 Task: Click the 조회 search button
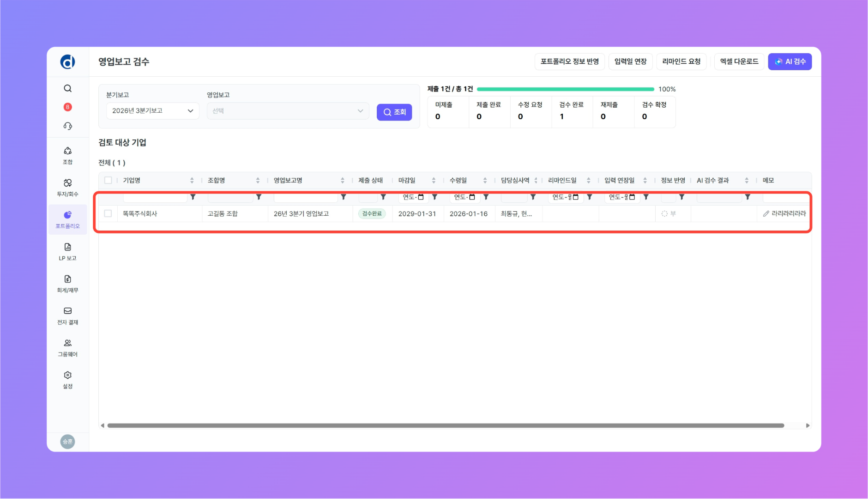click(394, 112)
